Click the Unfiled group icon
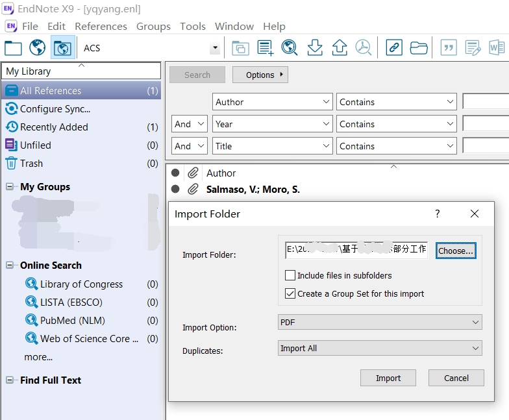The image size is (509, 420). [x=12, y=145]
